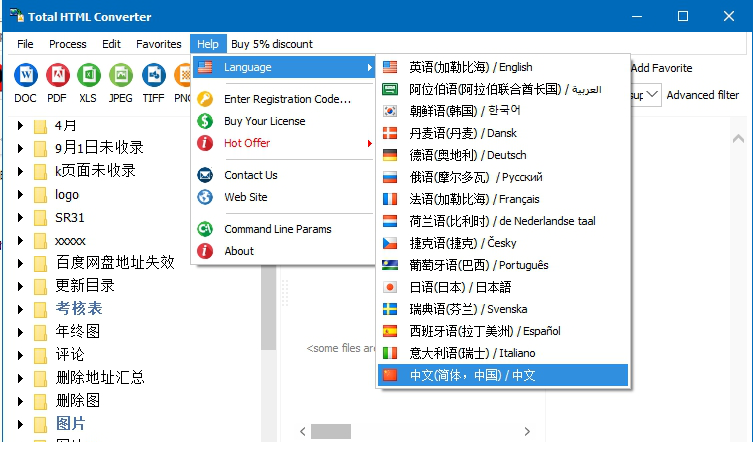Click the XLS conversion icon
Screen dimensions: 753x459
(x=89, y=75)
